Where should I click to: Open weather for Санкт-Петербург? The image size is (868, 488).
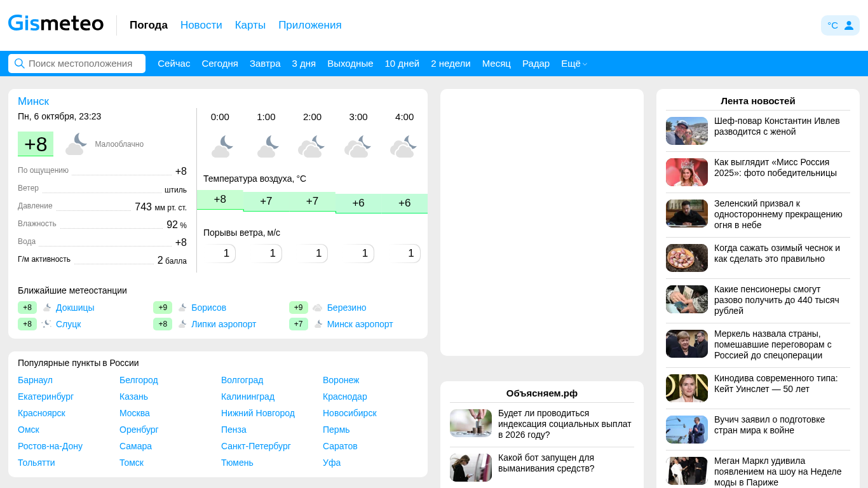tap(256, 446)
